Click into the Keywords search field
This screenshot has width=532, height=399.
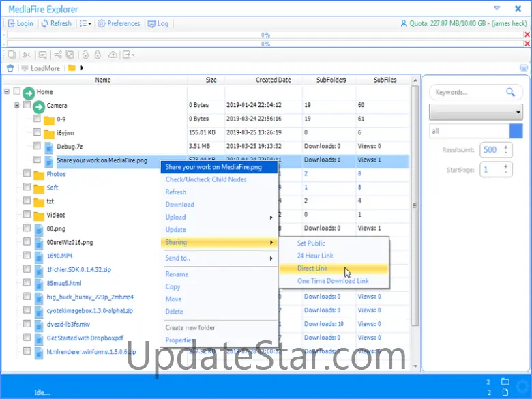coord(467,92)
